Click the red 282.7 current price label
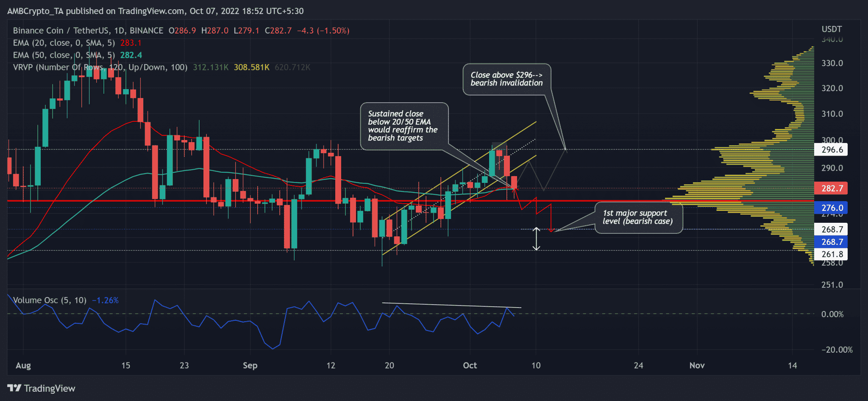This screenshot has height=401, width=868. click(831, 188)
